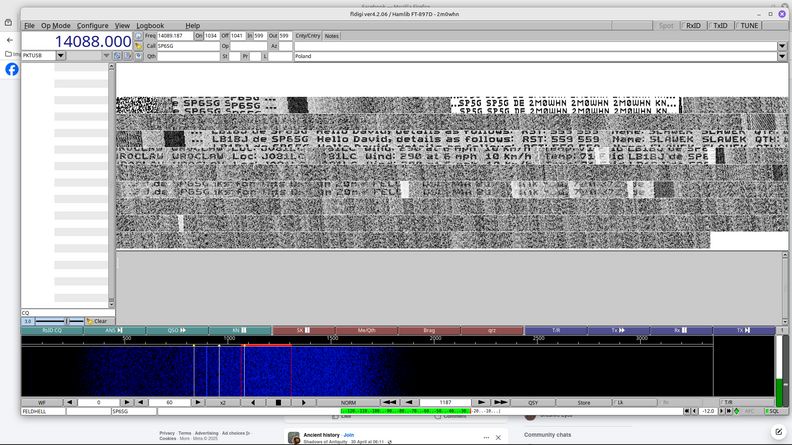Image resolution: width=792 pixels, height=445 pixels.
Task: Open the Op Mode menu
Action: coord(55,26)
